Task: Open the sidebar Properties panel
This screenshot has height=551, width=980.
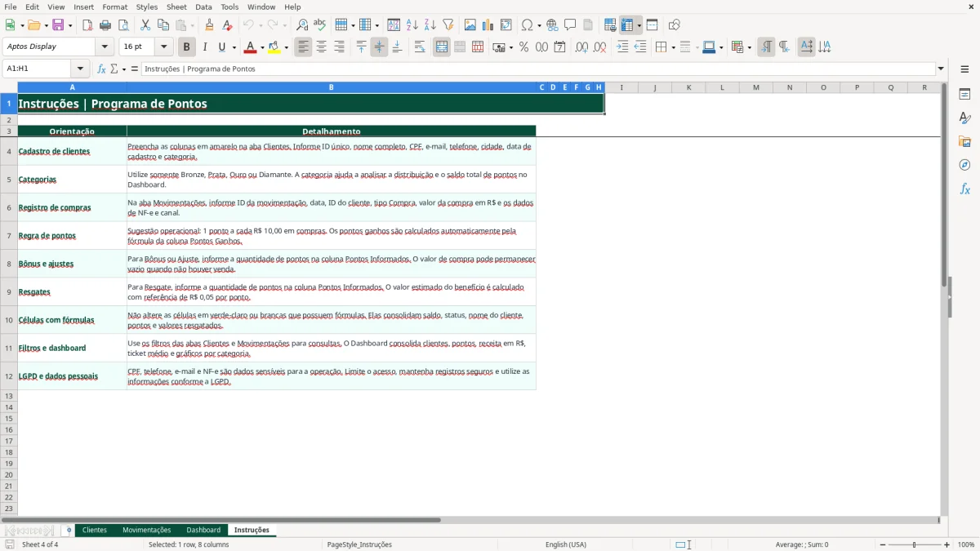Action: pyautogui.click(x=964, y=95)
